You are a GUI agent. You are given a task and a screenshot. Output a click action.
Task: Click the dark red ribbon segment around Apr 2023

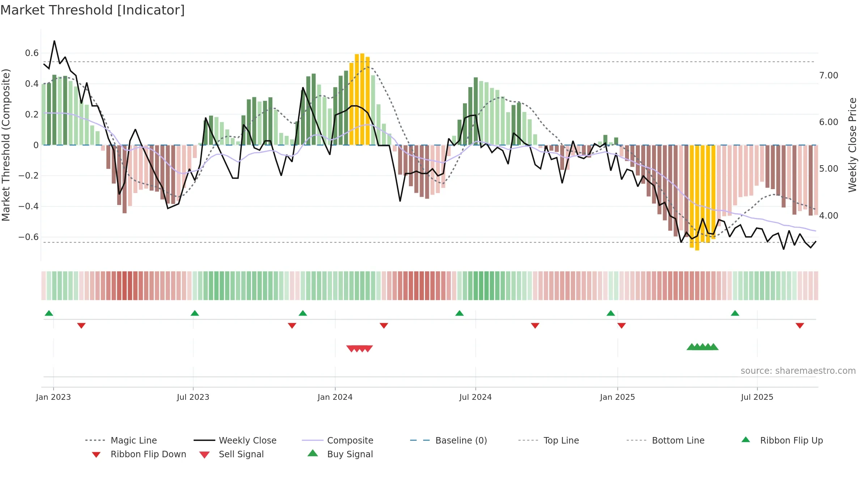(124, 286)
